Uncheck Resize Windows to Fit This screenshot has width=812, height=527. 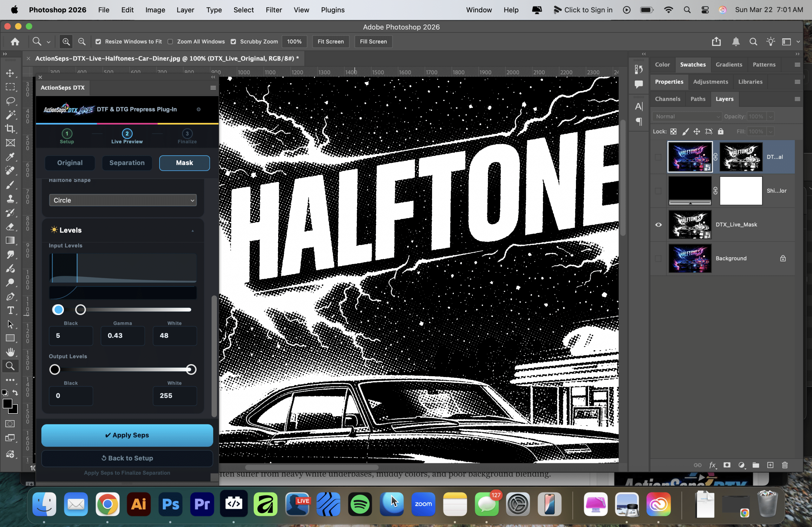tap(98, 42)
